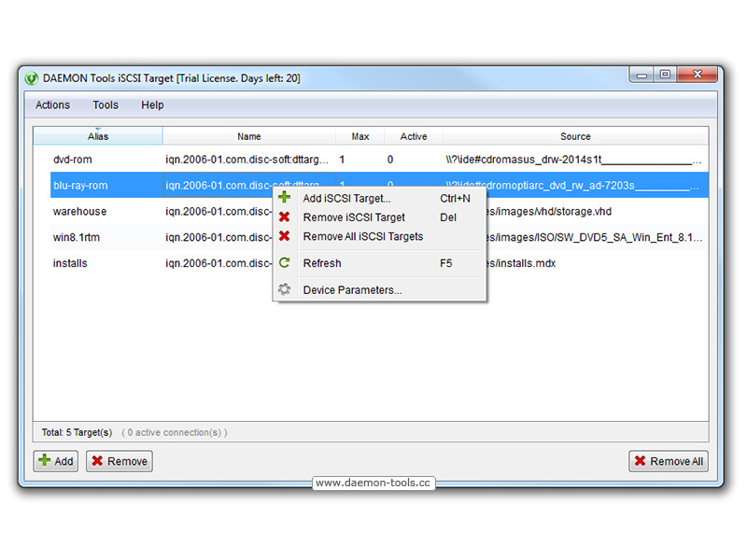Select Refresh in the context menu
The width and height of the screenshot is (747, 560).
tap(380, 263)
